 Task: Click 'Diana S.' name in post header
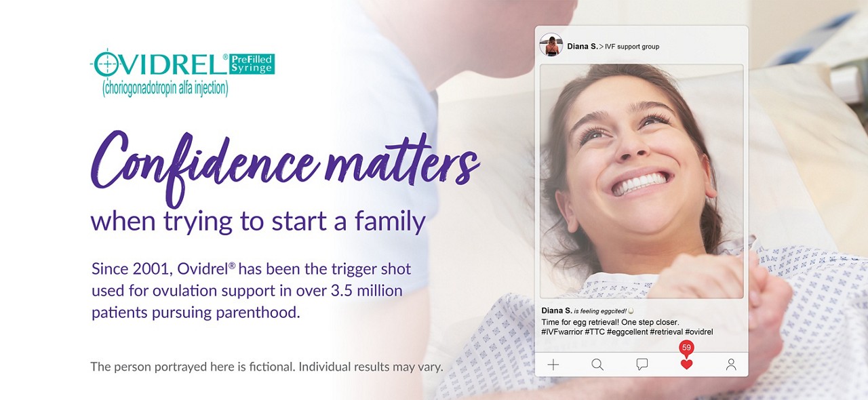click(x=582, y=47)
